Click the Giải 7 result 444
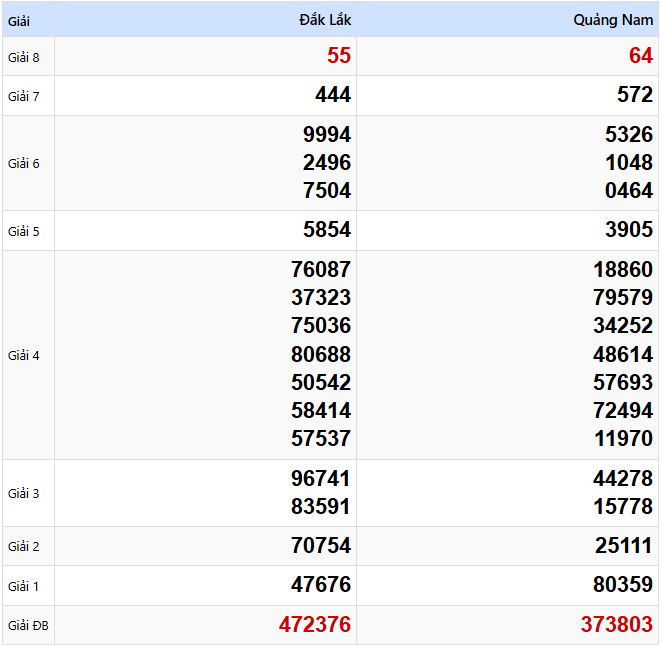The image size is (662, 646). tap(333, 95)
